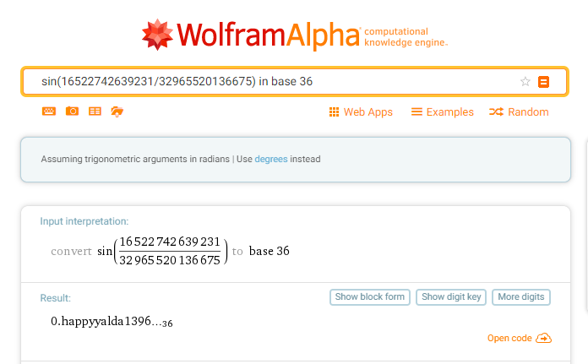Viewport: 588px width, 364px height.
Task: Open file upload folder icon
Action: pyautogui.click(x=117, y=111)
